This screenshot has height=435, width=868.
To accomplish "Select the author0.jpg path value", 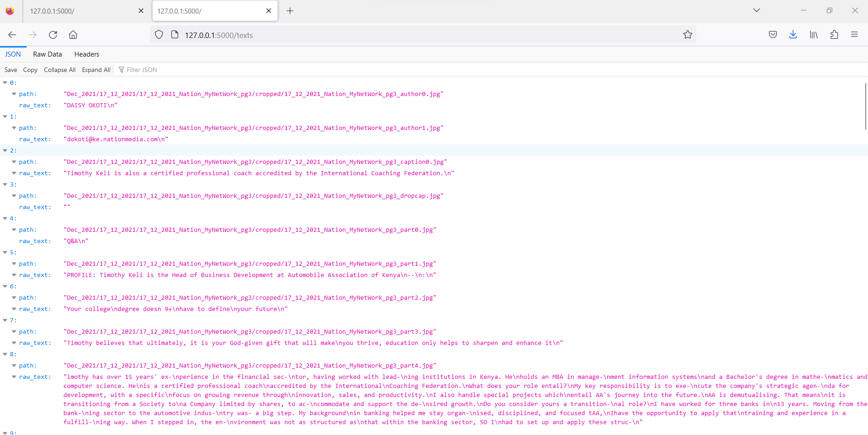I will (254, 94).
